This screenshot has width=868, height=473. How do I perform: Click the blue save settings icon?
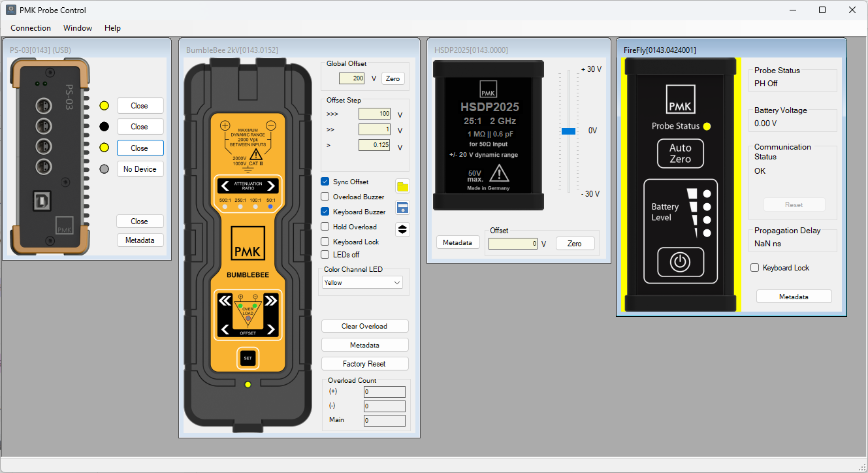coord(402,207)
